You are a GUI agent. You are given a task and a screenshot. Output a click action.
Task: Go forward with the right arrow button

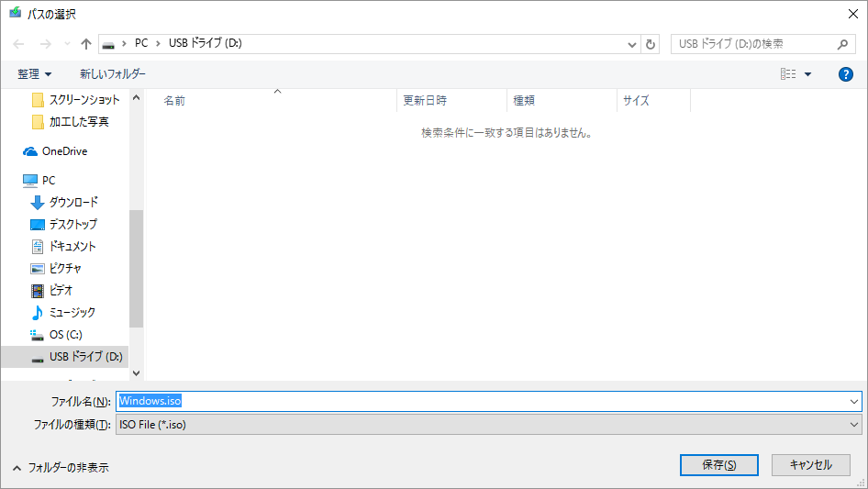pos(45,44)
